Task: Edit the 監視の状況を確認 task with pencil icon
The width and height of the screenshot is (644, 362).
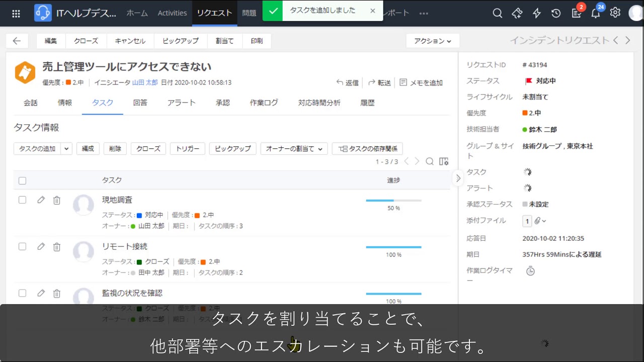Action: [41, 293]
